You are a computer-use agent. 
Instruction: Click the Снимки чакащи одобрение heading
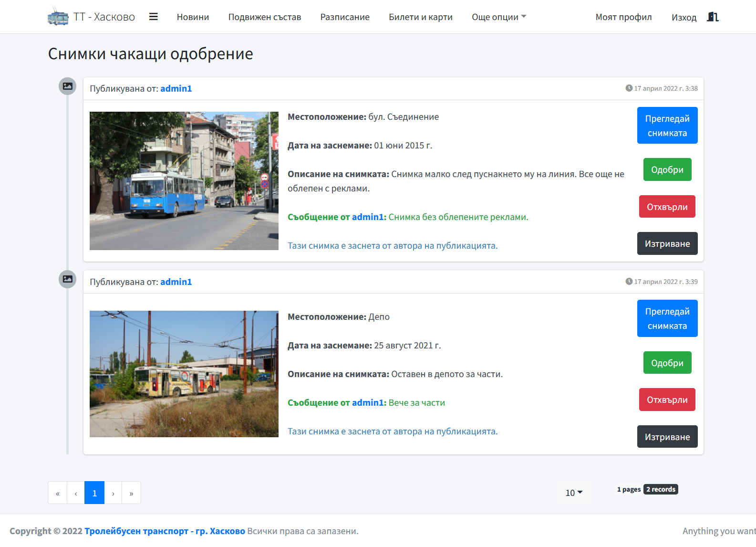[151, 53]
